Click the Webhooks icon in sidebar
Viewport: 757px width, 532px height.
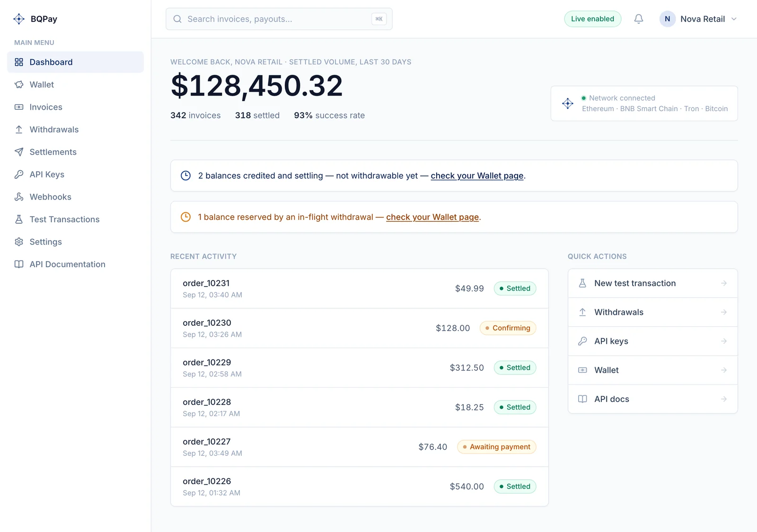19,197
